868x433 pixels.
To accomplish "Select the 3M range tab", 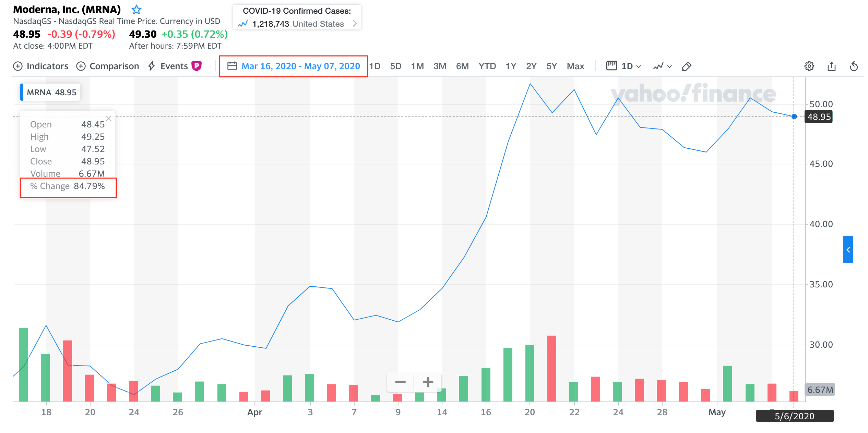I will [440, 66].
